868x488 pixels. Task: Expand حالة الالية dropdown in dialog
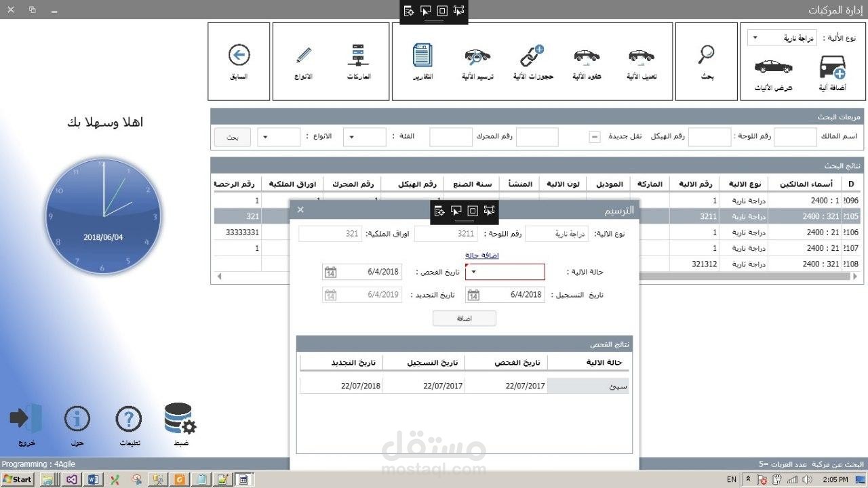pyautogui.click(x=473, y=272)
